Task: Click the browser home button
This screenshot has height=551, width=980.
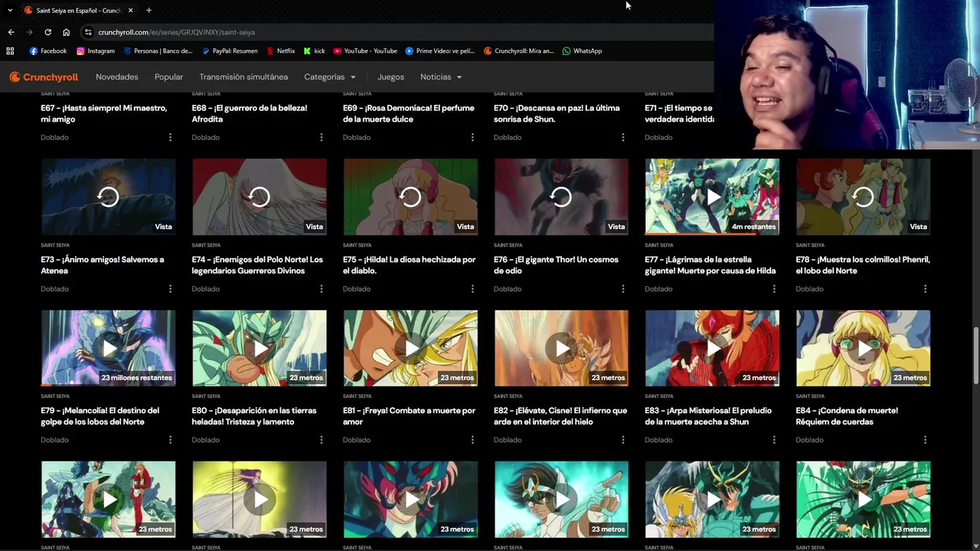Action: pos(66,32)
